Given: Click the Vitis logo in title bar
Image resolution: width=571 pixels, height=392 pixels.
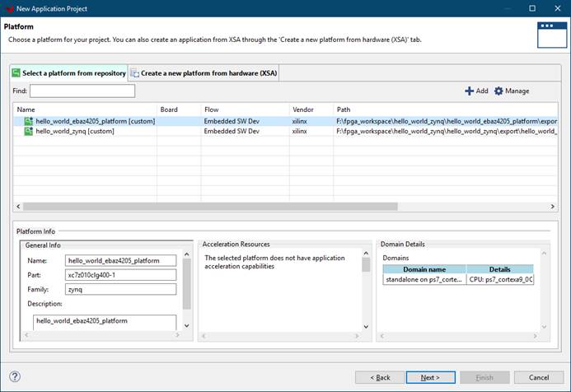Looking at the screenshot, I should click(7, 8).
